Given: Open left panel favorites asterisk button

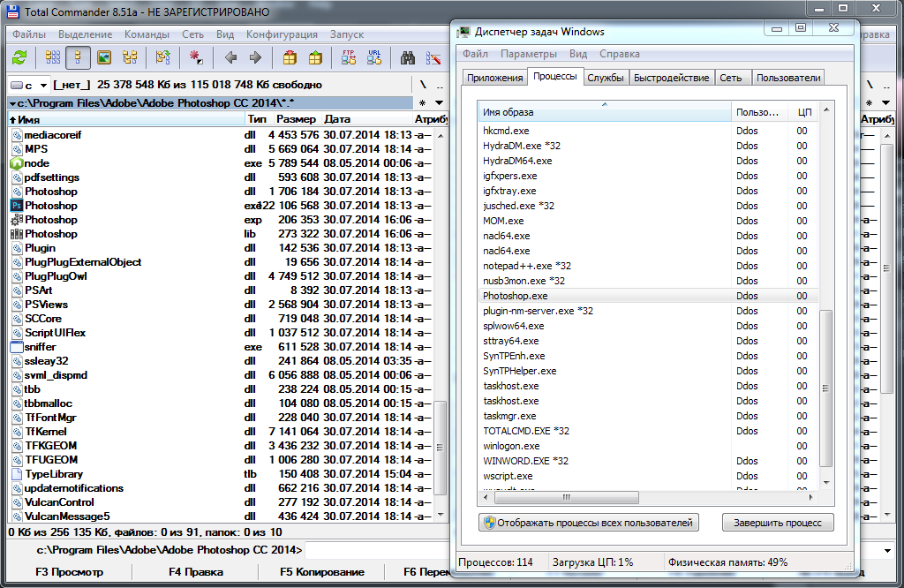Looking at the screenshot, I should coord(423,103).
